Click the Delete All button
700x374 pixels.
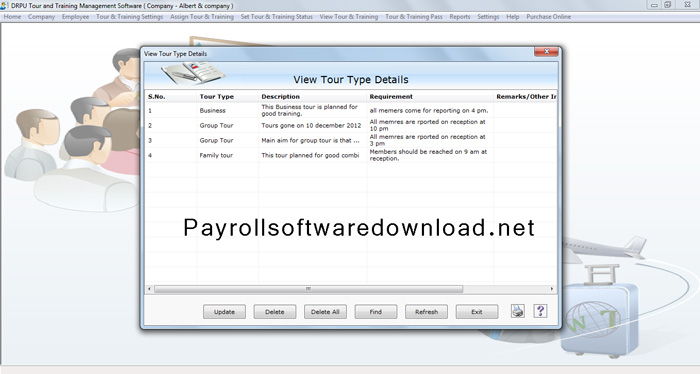click(325, 312)
